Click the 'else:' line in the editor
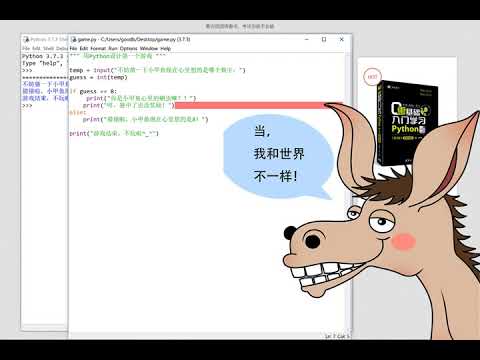480x360 pixels. [77, 112]
